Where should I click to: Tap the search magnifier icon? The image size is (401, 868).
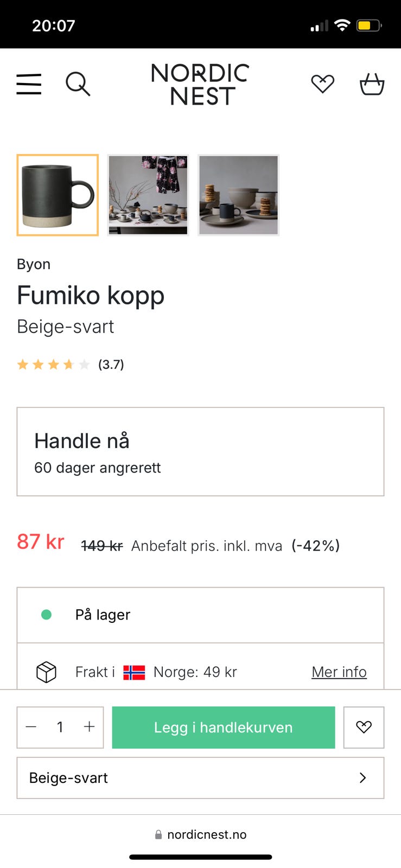[x=78, y=84]
